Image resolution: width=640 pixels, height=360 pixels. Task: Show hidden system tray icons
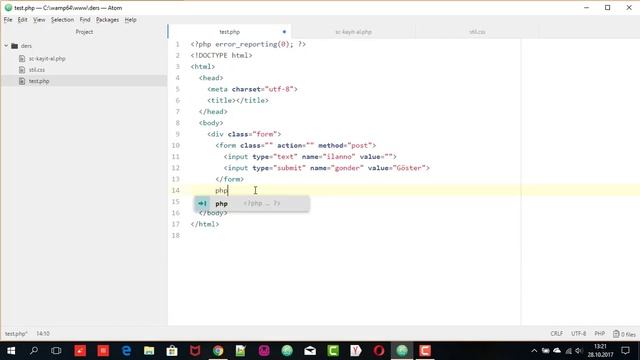click(x=534, y=351)
